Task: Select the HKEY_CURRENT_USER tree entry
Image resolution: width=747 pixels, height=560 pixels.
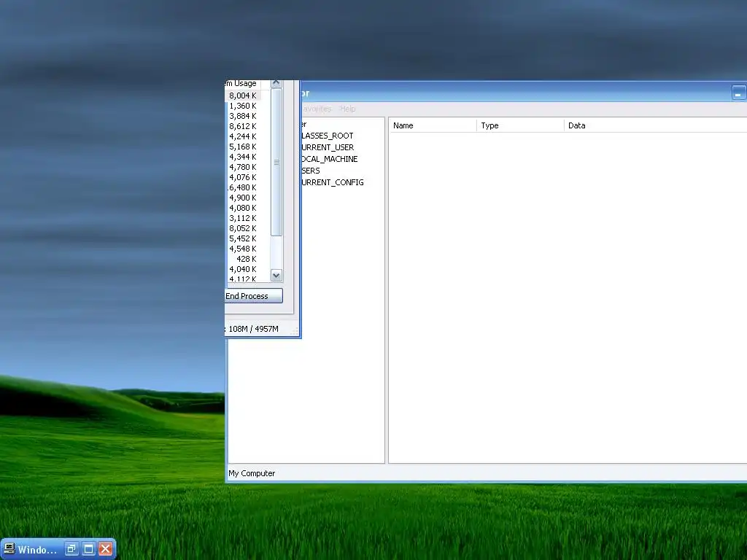Action: click(x=328, y=147)
